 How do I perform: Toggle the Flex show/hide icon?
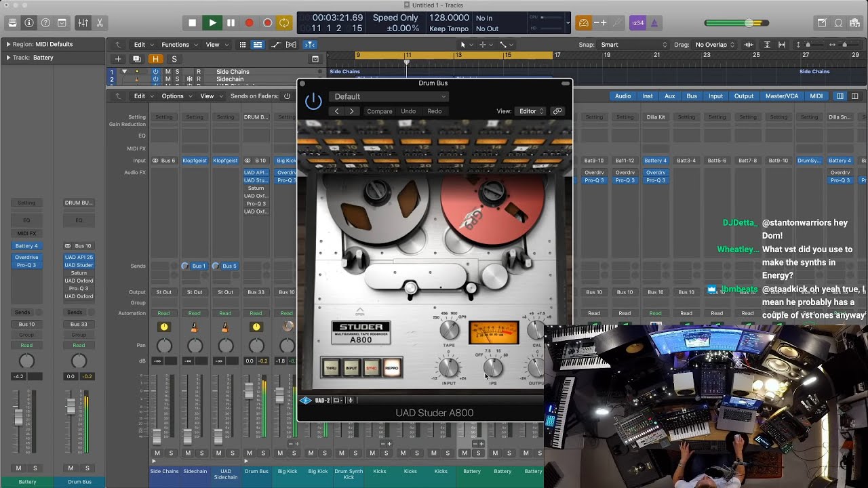coord(292,45)
